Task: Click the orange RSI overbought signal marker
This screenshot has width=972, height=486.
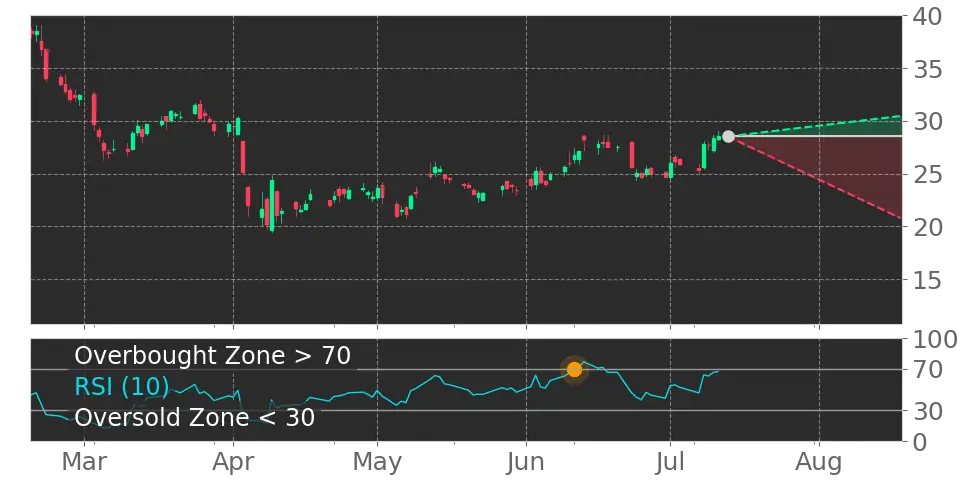Action: (575, 369)
